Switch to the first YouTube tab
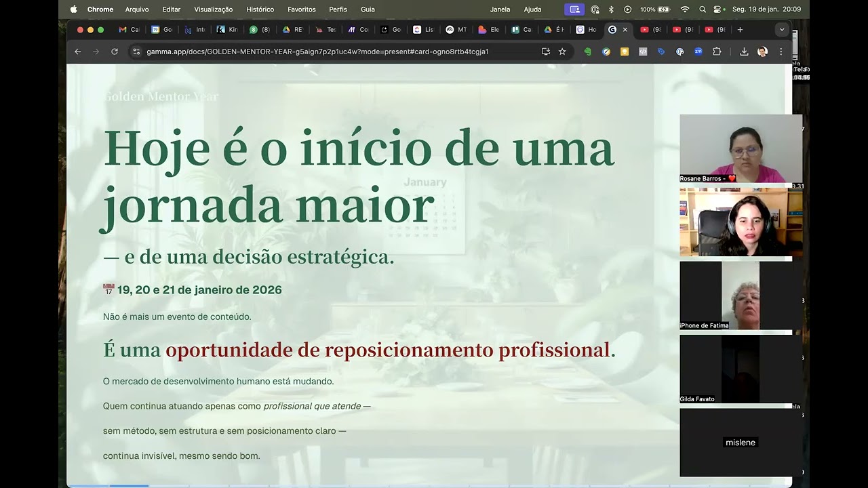Image resolution: width=868 pixels, height=488 pixels. click(650, 30)
